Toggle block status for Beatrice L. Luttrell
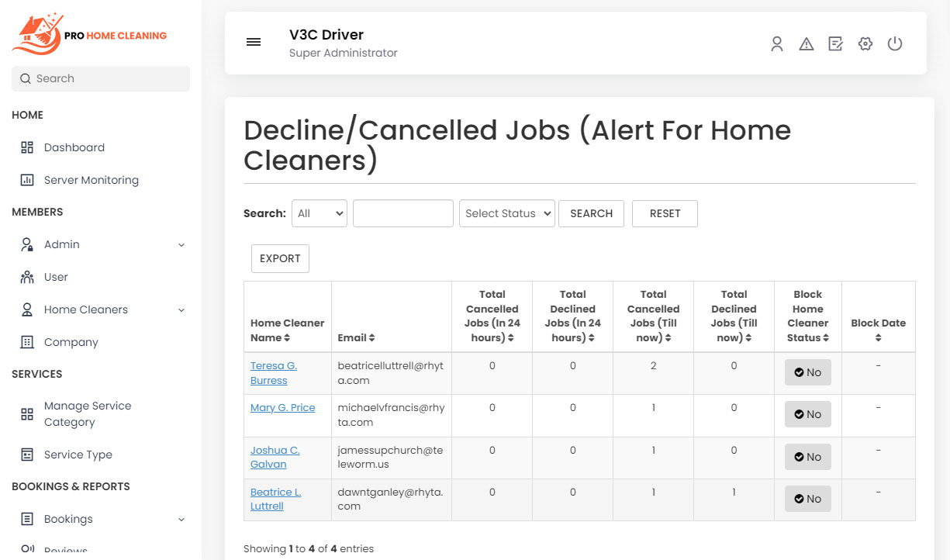950x560 pixels. point(807,499)
